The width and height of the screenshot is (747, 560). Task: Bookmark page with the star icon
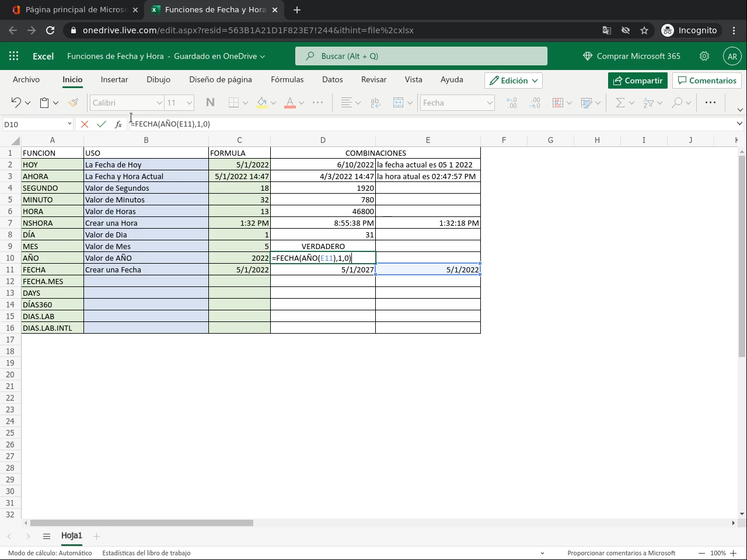[x=644, y=30]
